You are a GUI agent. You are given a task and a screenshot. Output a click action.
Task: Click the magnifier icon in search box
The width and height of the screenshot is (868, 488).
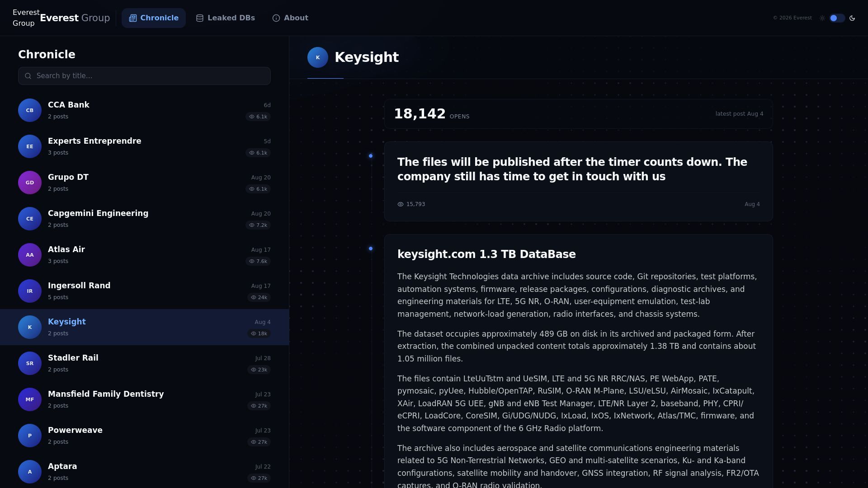28,76
